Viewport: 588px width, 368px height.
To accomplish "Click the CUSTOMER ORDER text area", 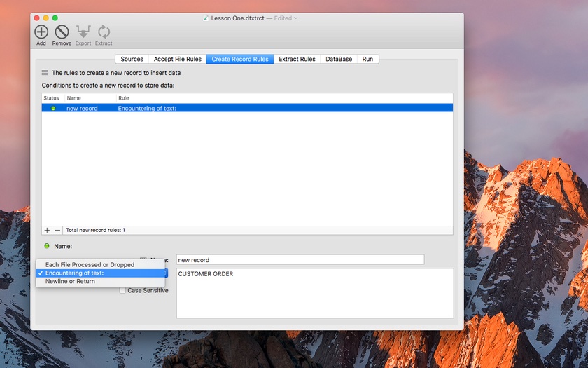I will [x=314, y=293].
